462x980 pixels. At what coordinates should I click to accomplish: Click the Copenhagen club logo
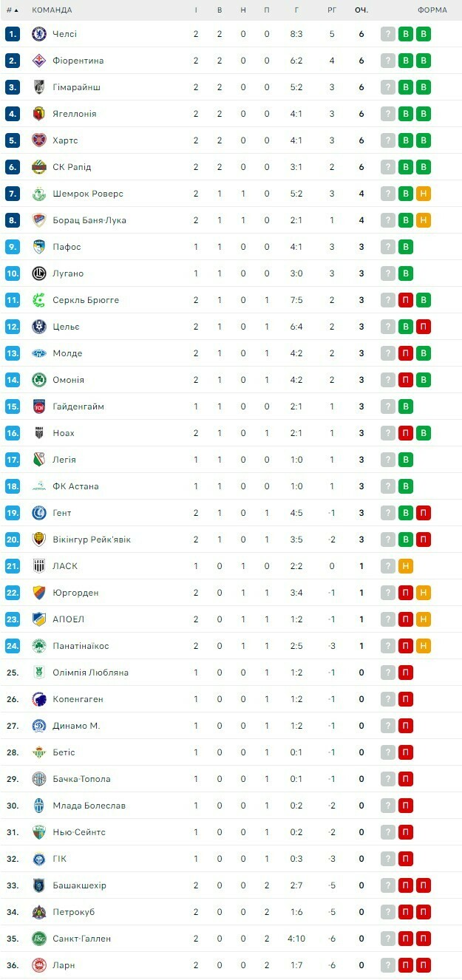click(x=39, y=699)
